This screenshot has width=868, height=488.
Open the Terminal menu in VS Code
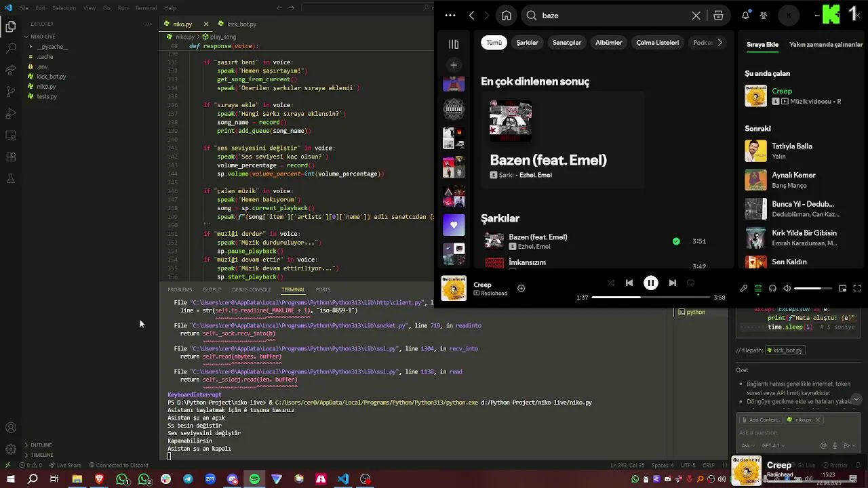(146, 8)
